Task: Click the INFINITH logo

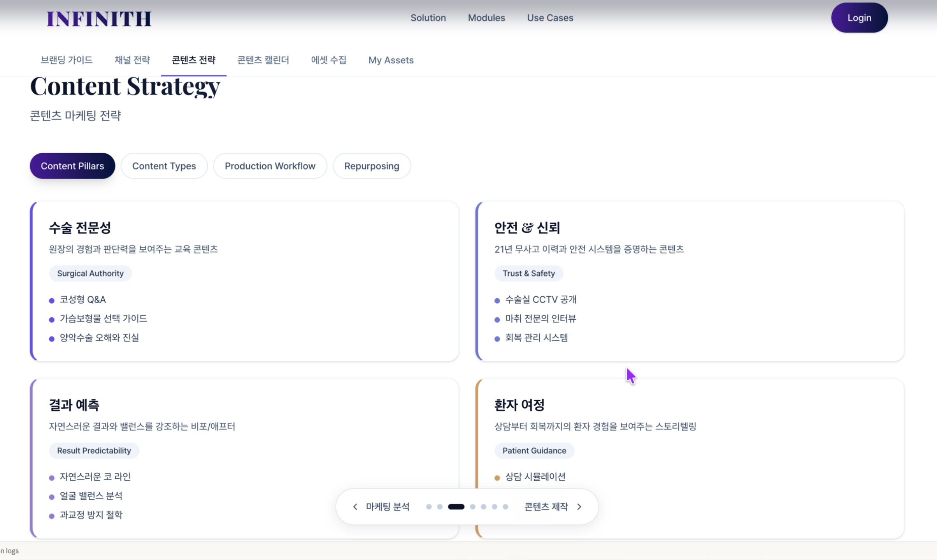Action: coord(99,19)
